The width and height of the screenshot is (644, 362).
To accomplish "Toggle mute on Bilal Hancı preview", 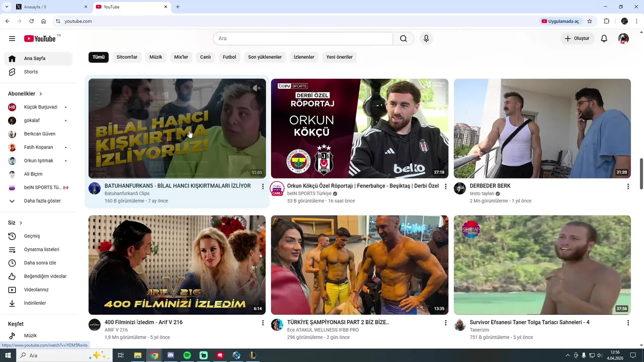I will (257, 88).
